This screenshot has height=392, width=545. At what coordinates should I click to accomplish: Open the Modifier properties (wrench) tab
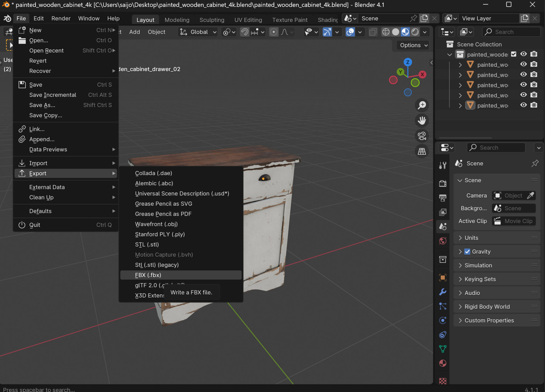[443, 292]
